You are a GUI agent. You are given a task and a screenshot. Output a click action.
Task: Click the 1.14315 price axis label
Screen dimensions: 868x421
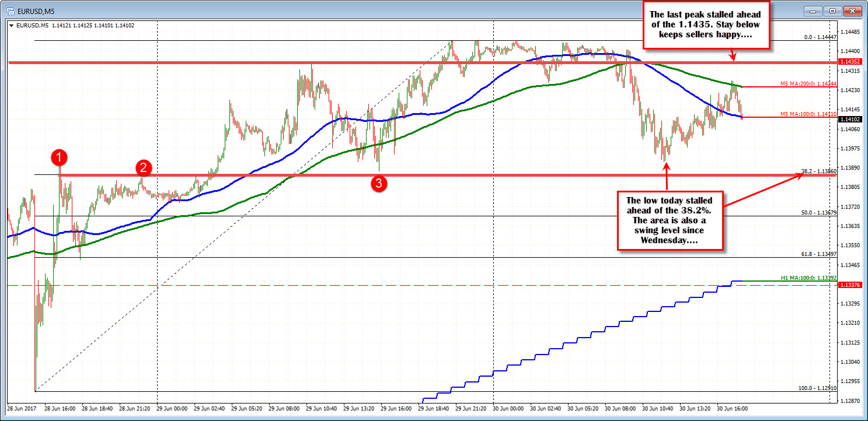(849, 71)
